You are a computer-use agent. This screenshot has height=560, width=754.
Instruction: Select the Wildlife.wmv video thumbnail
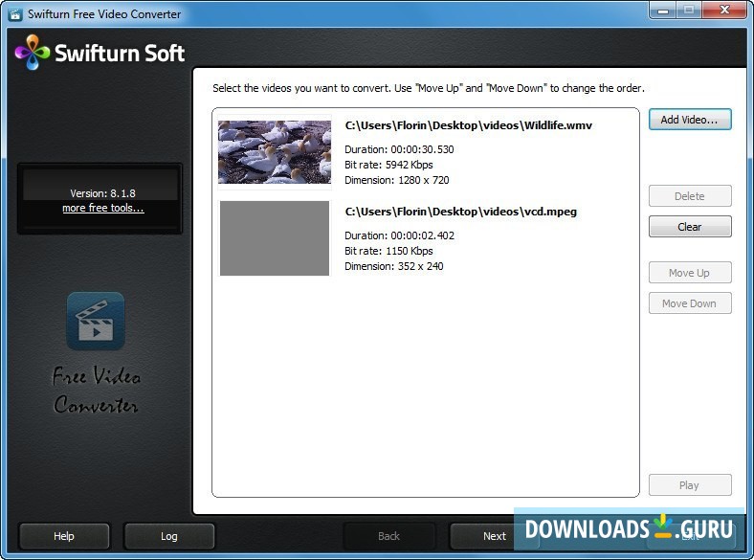click(x=275, y=152)
